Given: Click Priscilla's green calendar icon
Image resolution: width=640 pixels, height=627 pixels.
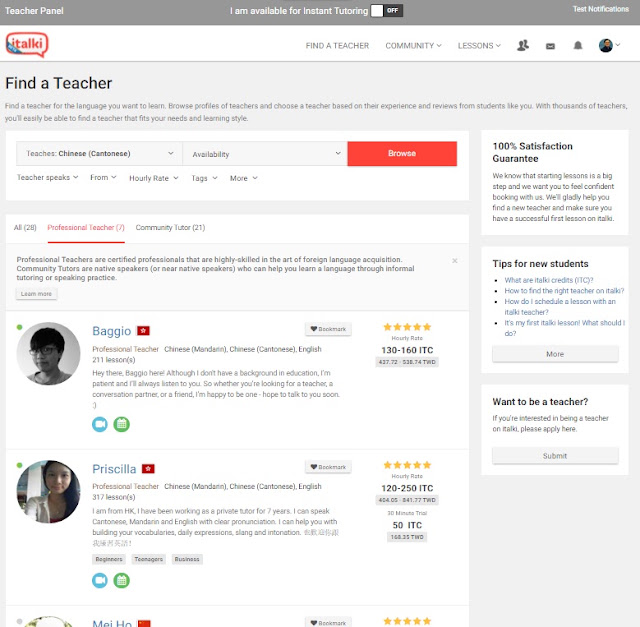Looking at the screenshot, I should [122, 580].
